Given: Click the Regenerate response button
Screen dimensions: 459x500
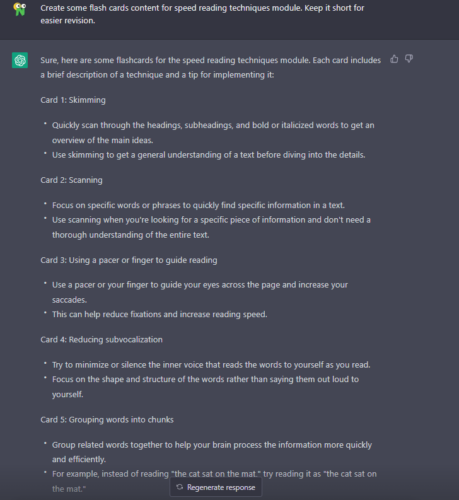Looking at the screenshot, I should click(216, 487).
